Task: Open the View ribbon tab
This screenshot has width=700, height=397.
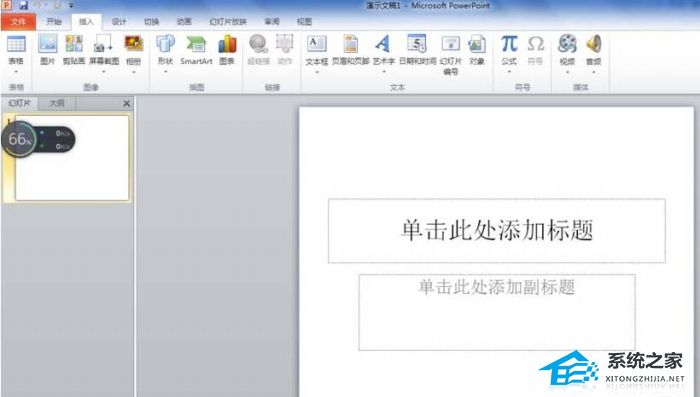Action: coord(304,21)
